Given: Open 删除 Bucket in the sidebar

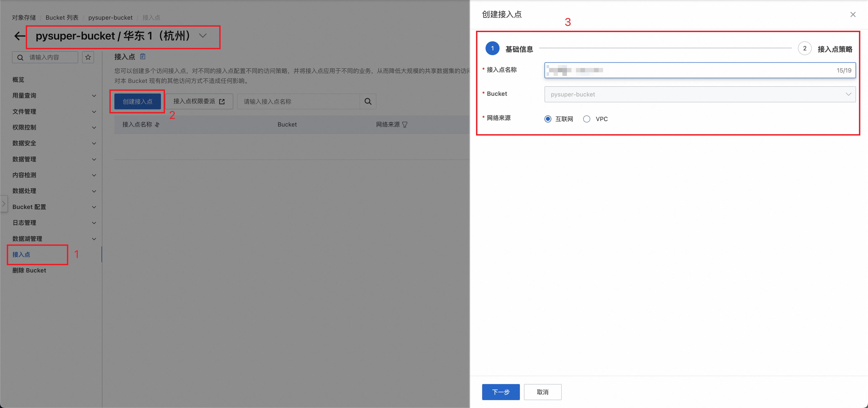Looking at the screenshot, I should (29, 270).
